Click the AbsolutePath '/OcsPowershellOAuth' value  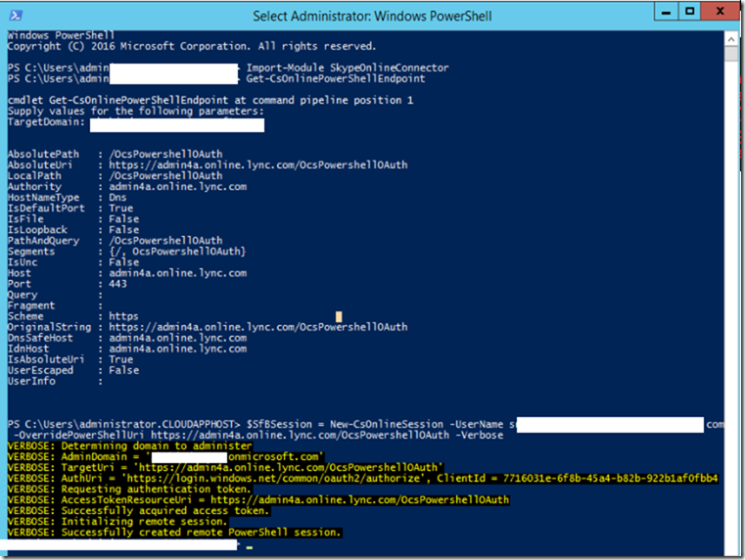point(165,155)
